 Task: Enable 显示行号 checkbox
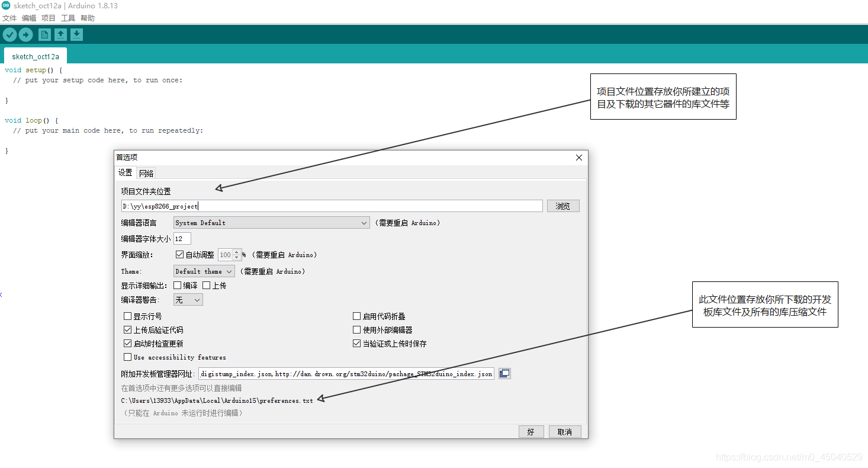click(127, 316)
